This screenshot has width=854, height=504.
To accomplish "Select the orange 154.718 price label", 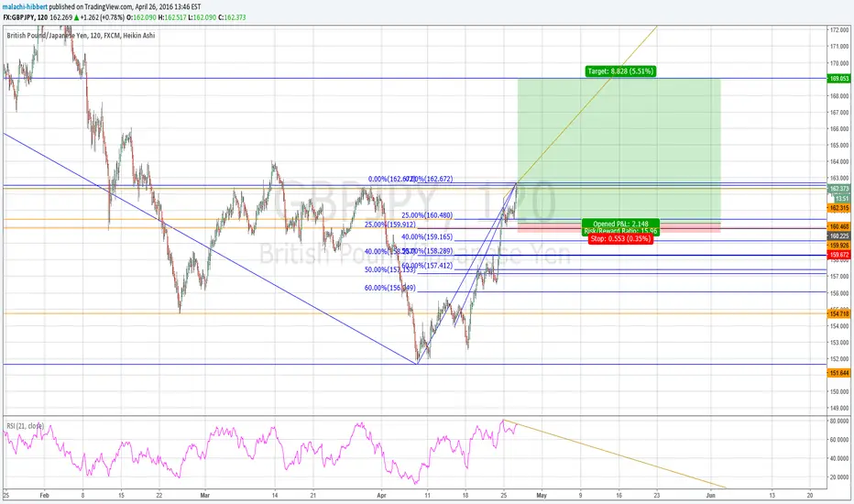I will (838, 313).
